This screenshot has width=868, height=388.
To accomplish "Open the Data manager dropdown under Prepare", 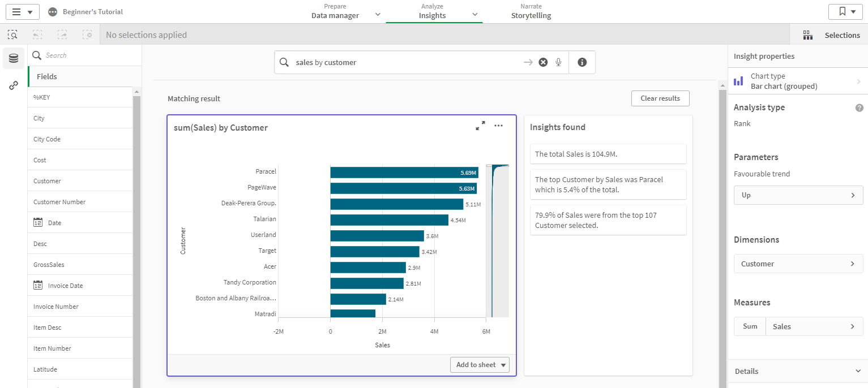I will 377,15.
